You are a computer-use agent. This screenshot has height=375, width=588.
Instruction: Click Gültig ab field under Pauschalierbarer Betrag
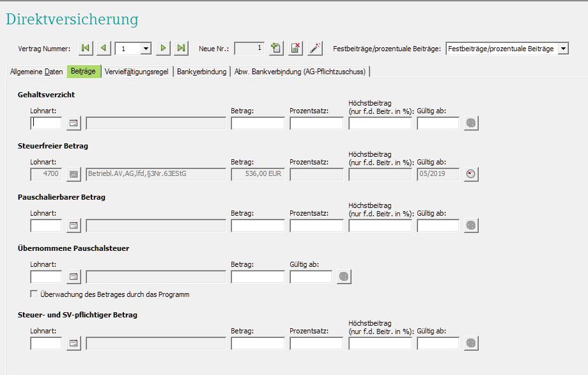pyautogui.click(x=438, y=225)
